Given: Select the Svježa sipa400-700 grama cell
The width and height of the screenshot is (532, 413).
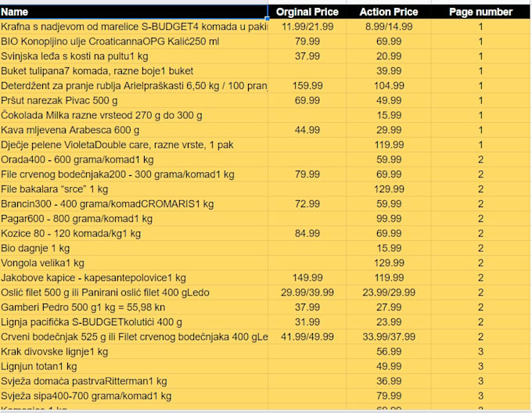Looking at the screenshot, I should coord(134,396).
